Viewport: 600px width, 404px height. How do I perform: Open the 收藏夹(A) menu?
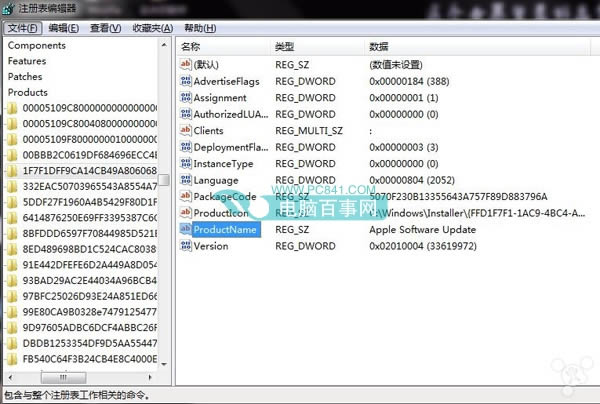tap(152, 28)
